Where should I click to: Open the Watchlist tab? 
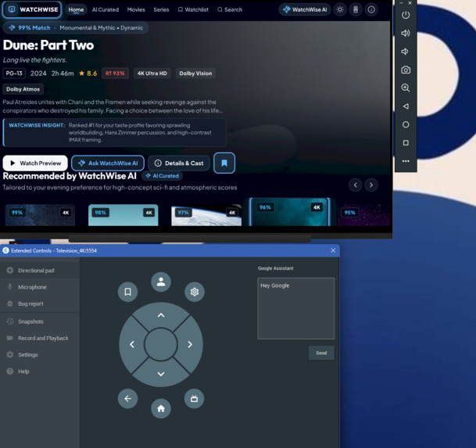(x=193, y=9)
